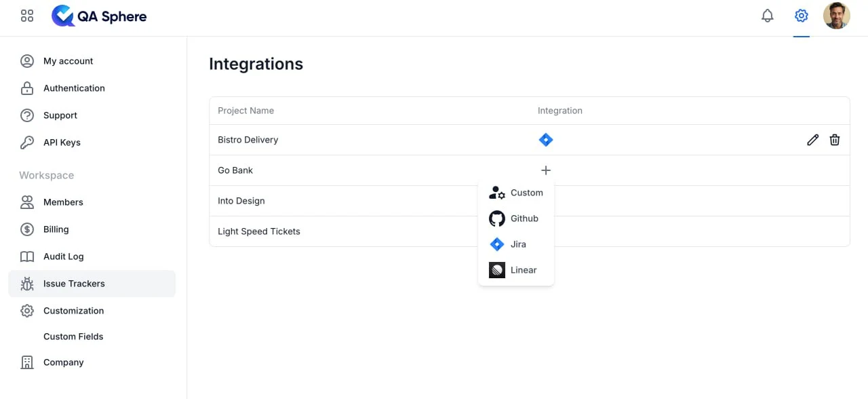868x399 pixels.
Task: Click the edit pencil for Bistro Delivery
Action: coord(812,140)
